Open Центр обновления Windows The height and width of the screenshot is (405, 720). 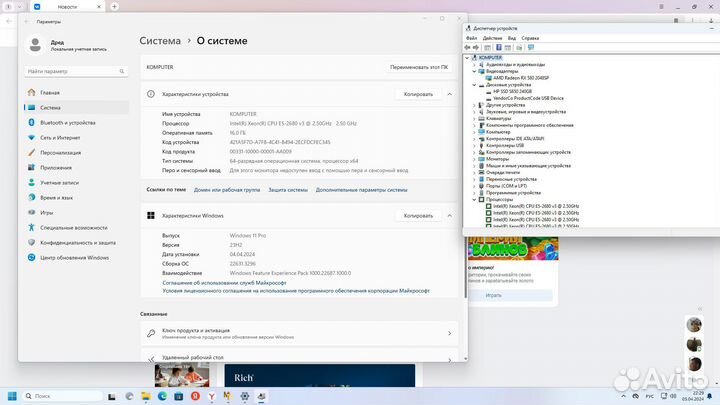76,258
